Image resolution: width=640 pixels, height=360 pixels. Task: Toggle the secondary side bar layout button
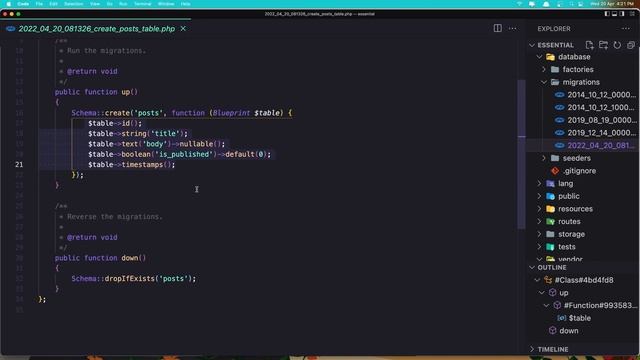622,13
